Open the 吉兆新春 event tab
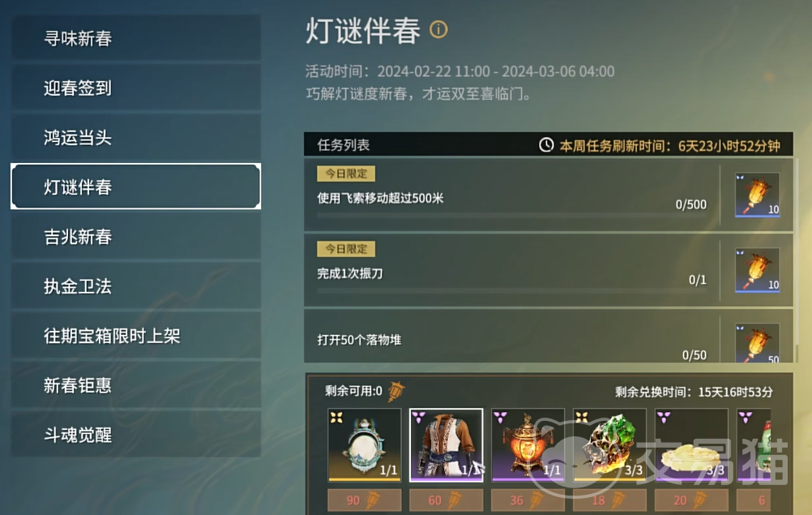 click(135, 237)
